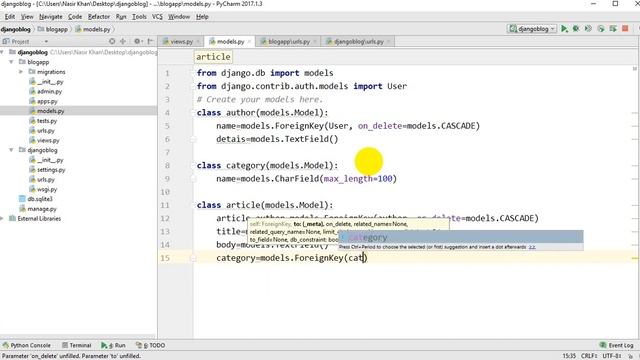Stop the running process
This screenshot has width=640, height=360.
[625, 29]
